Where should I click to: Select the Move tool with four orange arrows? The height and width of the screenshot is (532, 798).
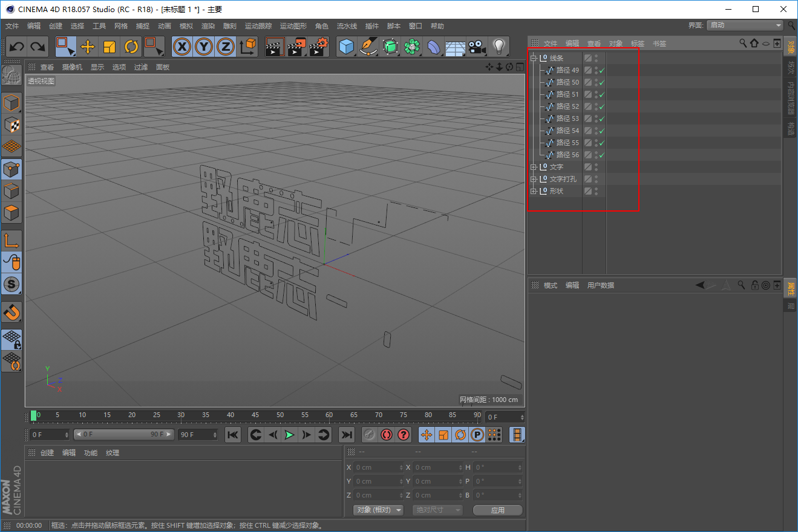(x=88, y=47)
